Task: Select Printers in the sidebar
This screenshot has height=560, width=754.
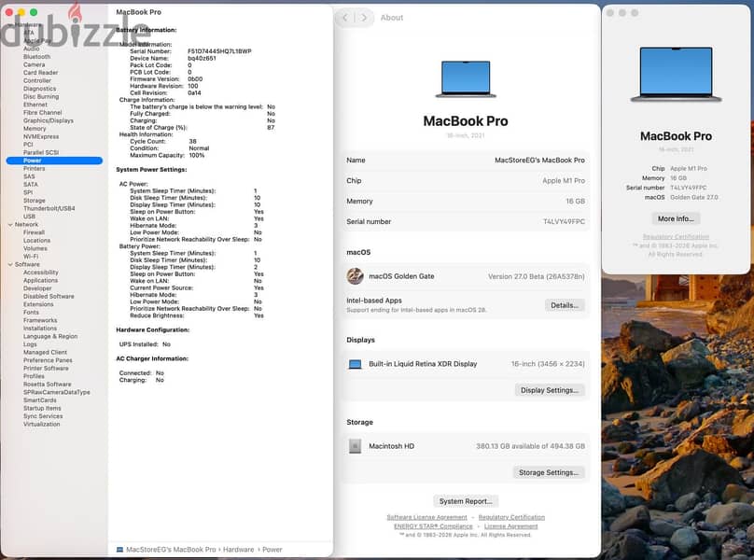Action: pos(35,169)
